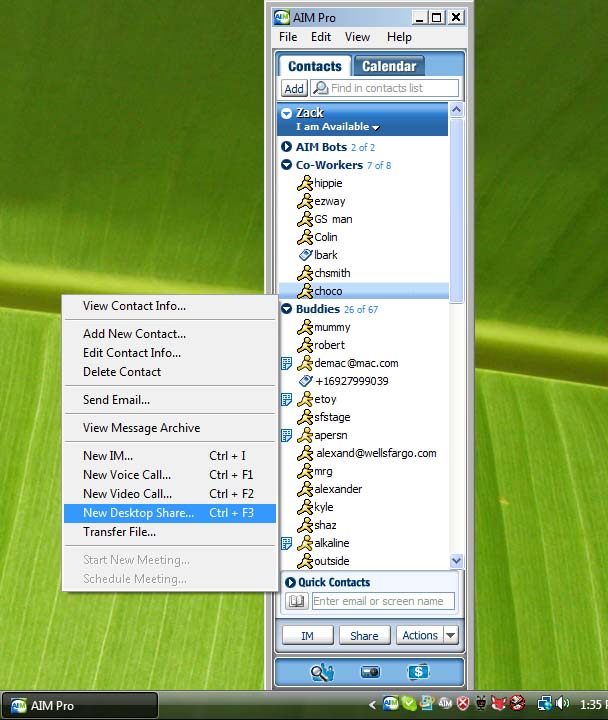Click the Add contact button
Viewport: 608px width, 720px height.
pyautogui.click(x=293, y=88)
